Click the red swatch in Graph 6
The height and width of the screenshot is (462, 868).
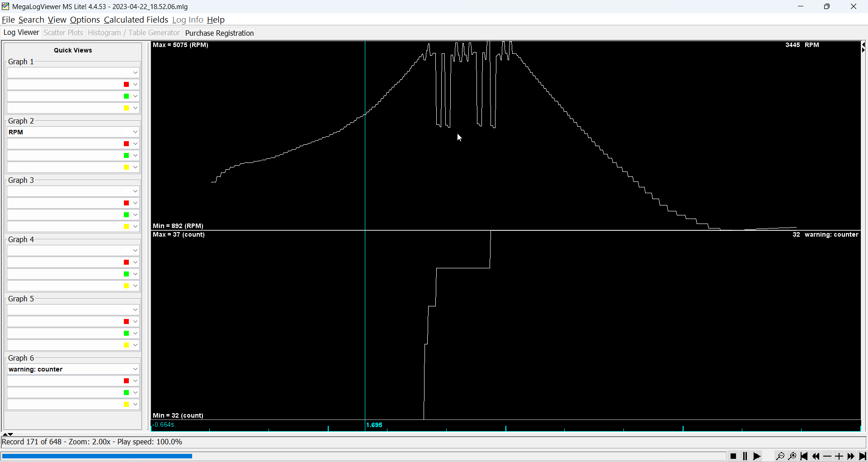click(x=127, y=381)
